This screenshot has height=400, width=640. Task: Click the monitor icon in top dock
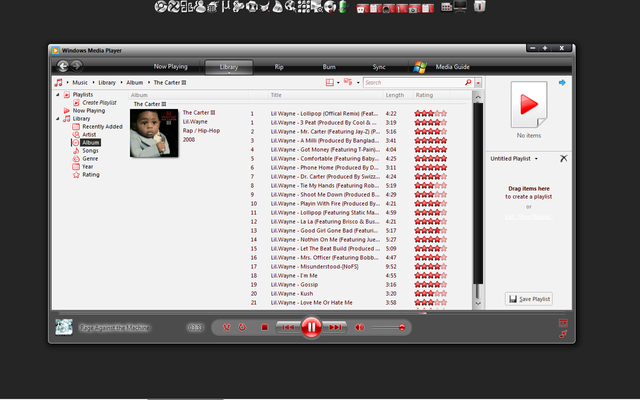[x=460, y=7]
